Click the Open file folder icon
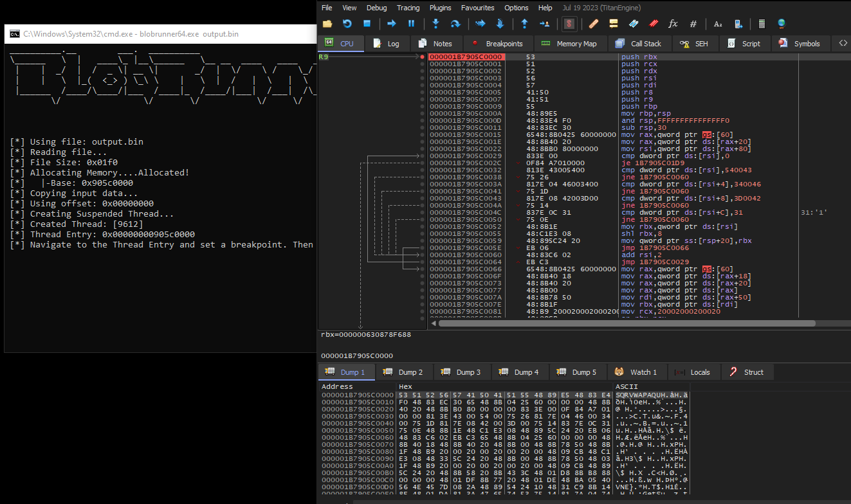The image size is (851, 504). point(327,24)
